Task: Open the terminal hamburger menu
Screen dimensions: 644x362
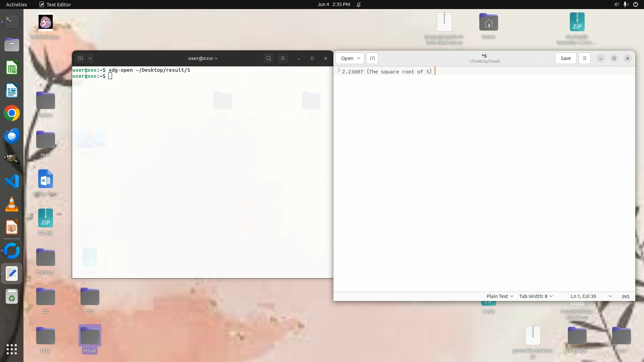Action: pyautogui.click(x=283, y=58)
